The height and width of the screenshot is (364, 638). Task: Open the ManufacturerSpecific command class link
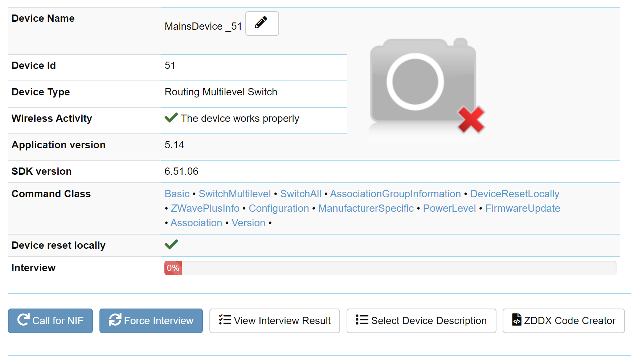tap(366, 208)
